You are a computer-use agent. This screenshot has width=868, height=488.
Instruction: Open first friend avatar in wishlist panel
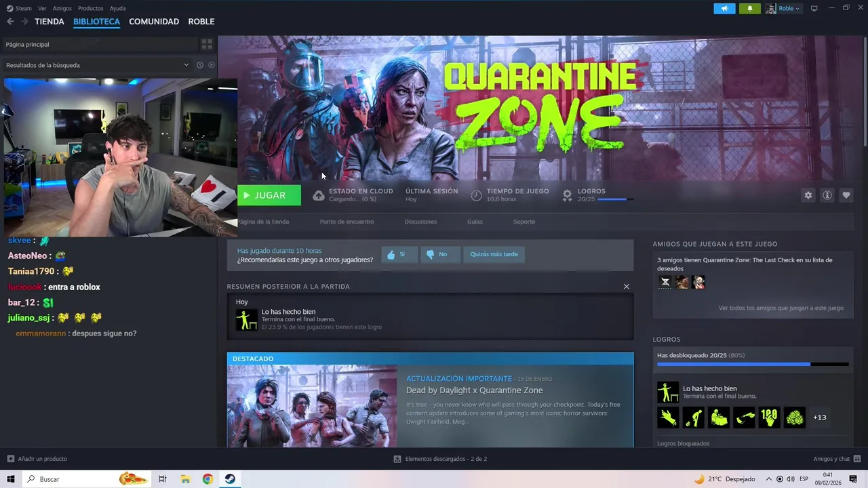click(x=665, y=282)
